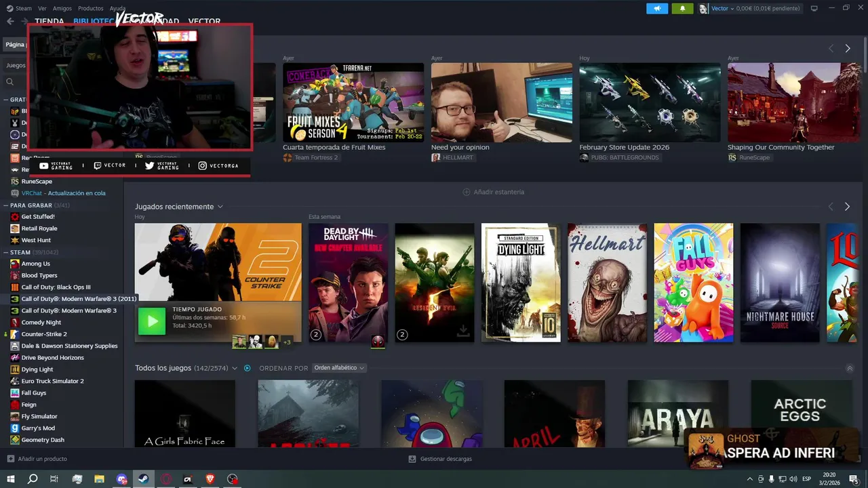Open the Gestionar descargas icon
The width and height of the screenshot is (868, 488).
[x=412, y=459]
